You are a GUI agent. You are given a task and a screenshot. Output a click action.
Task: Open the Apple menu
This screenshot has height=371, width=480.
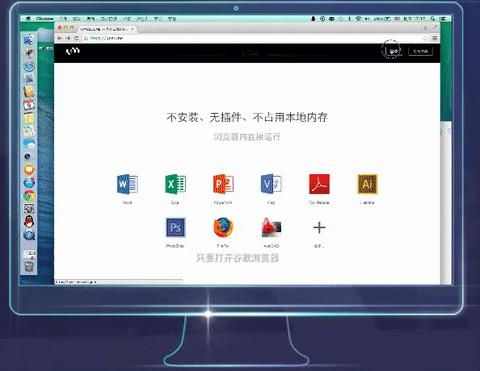pos(28,19)
